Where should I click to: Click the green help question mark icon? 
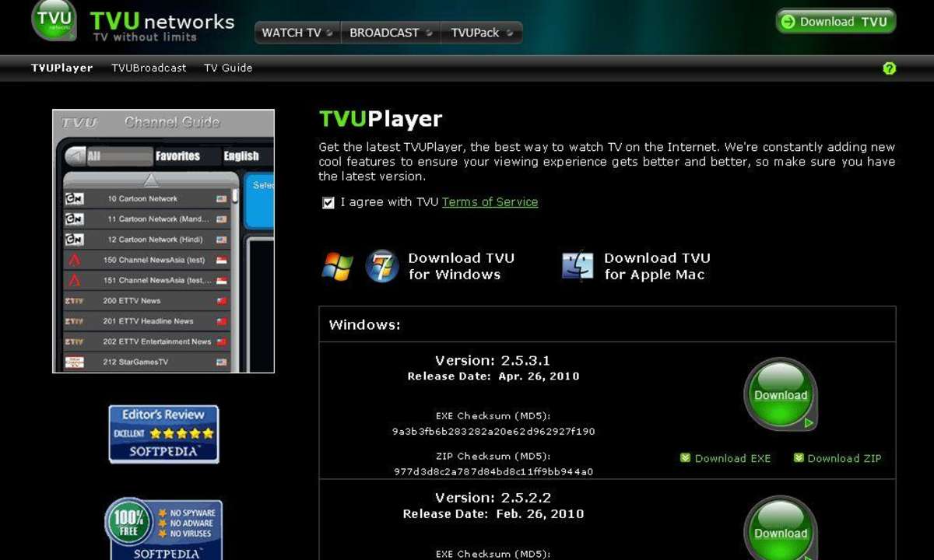pos(890,68)
